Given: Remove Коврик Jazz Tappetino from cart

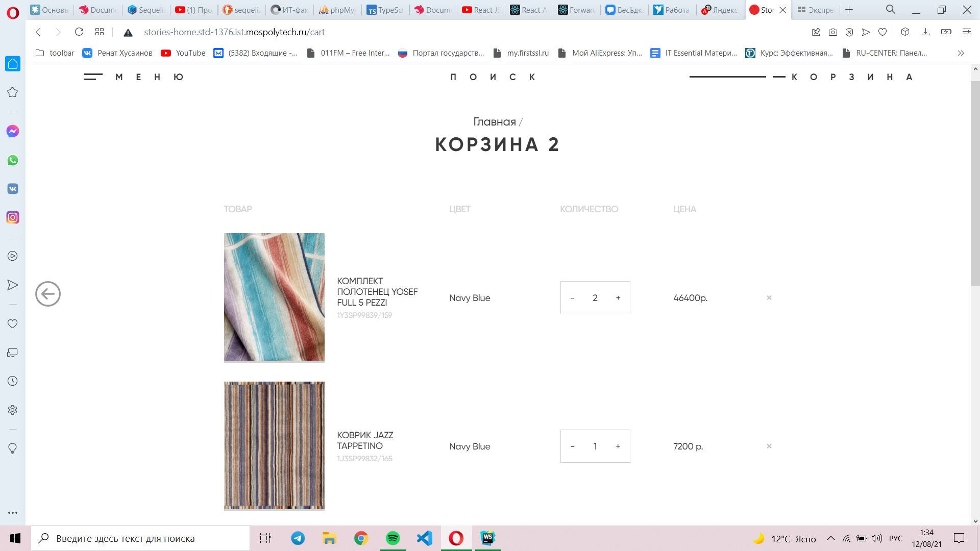Looking at the screenshot, I should (x=769, y=446).
